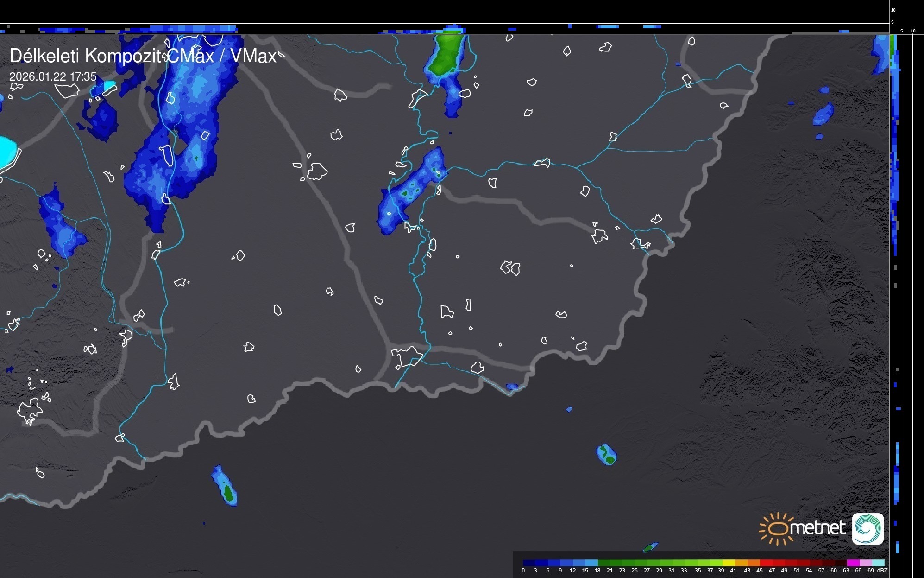Click the blue echo in the eastern mountains
924x578 pixels.
pos(823,114)
